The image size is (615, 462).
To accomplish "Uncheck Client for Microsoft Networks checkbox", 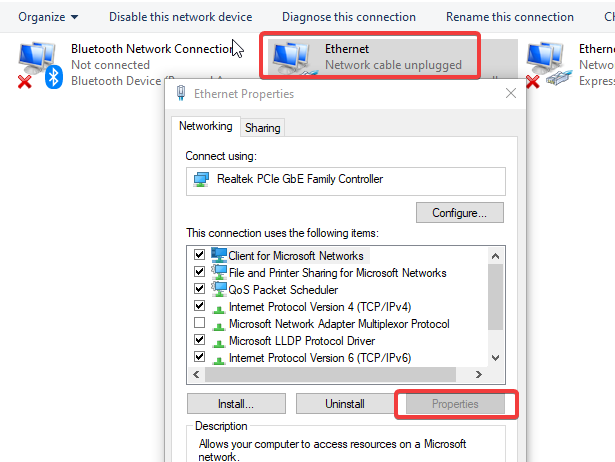I will pyautogui.click(x=199, y=255).
